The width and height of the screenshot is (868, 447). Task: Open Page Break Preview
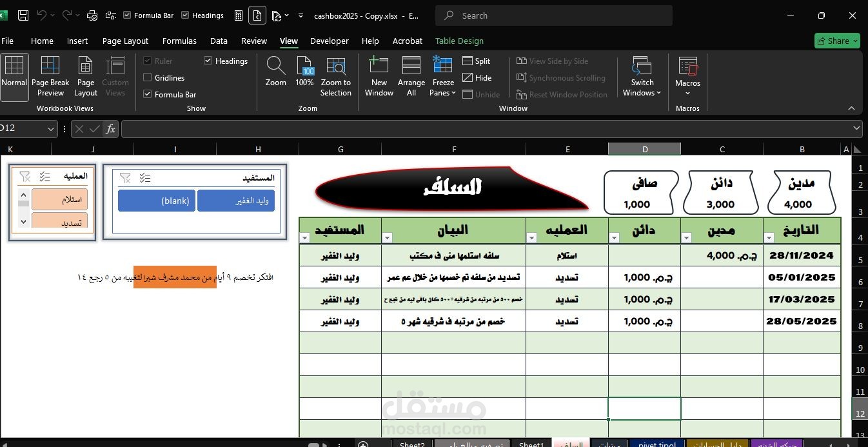(50, 77)
